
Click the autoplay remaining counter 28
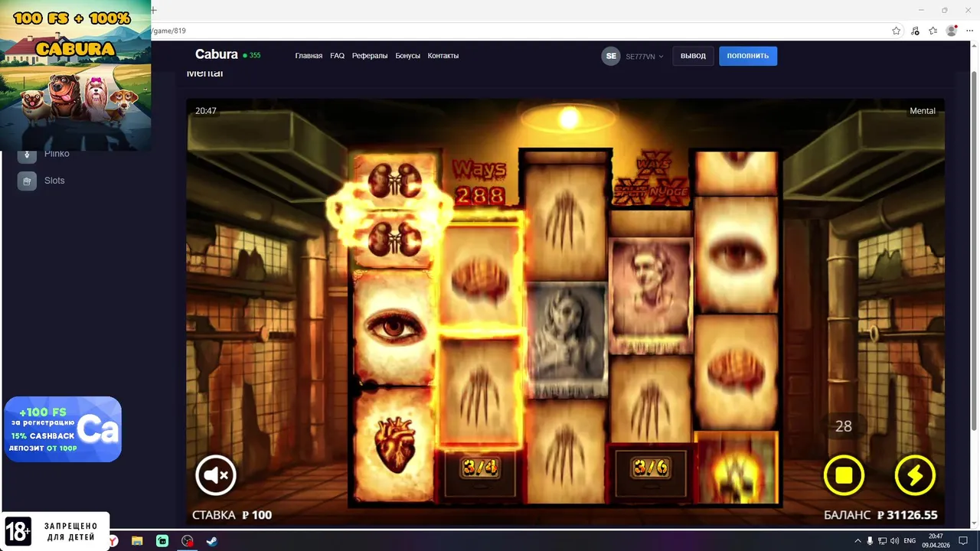[x=843, y=426]
